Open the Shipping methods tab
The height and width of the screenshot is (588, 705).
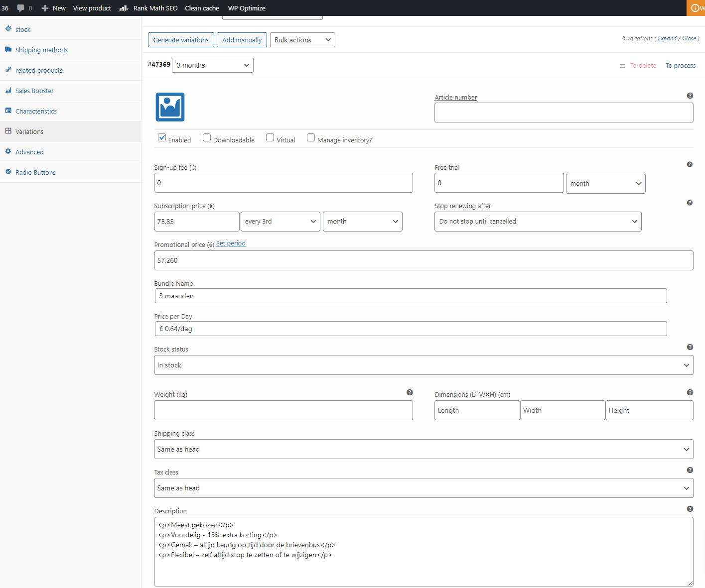(x=41, y=50)
